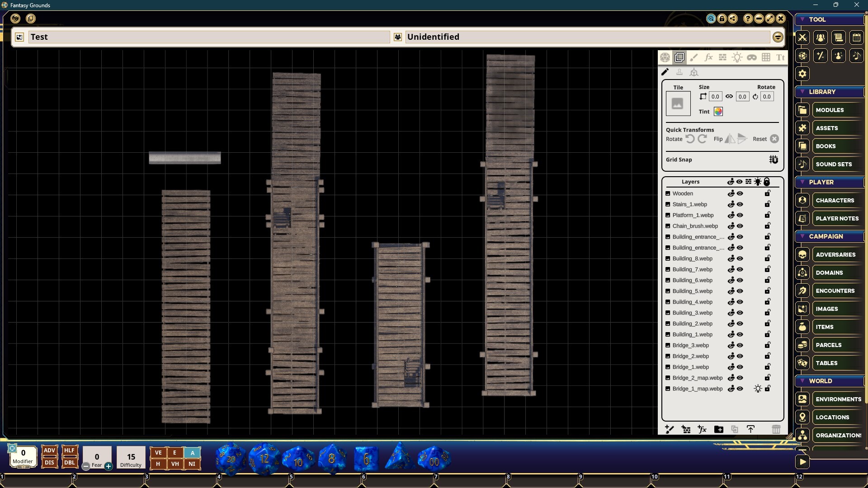Toggle Grid Snap magnet icon
This screenshot has width=868, height=488.
tap(774, 160)
